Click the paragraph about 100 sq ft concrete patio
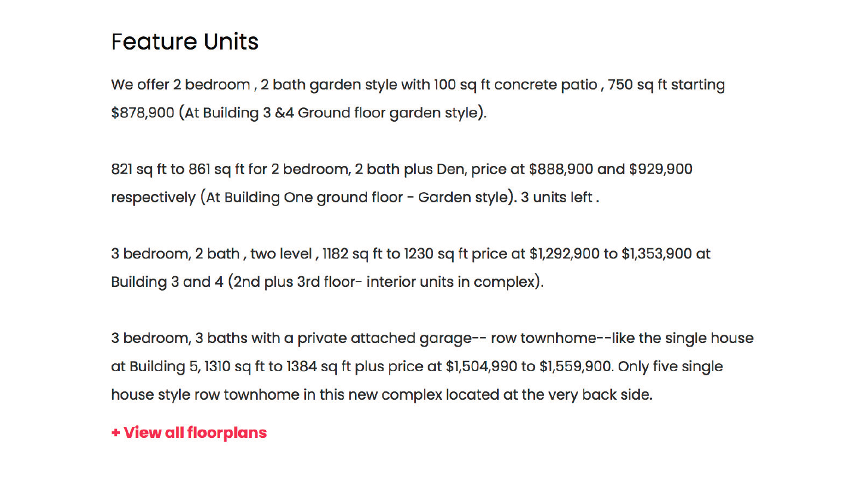 418,98
